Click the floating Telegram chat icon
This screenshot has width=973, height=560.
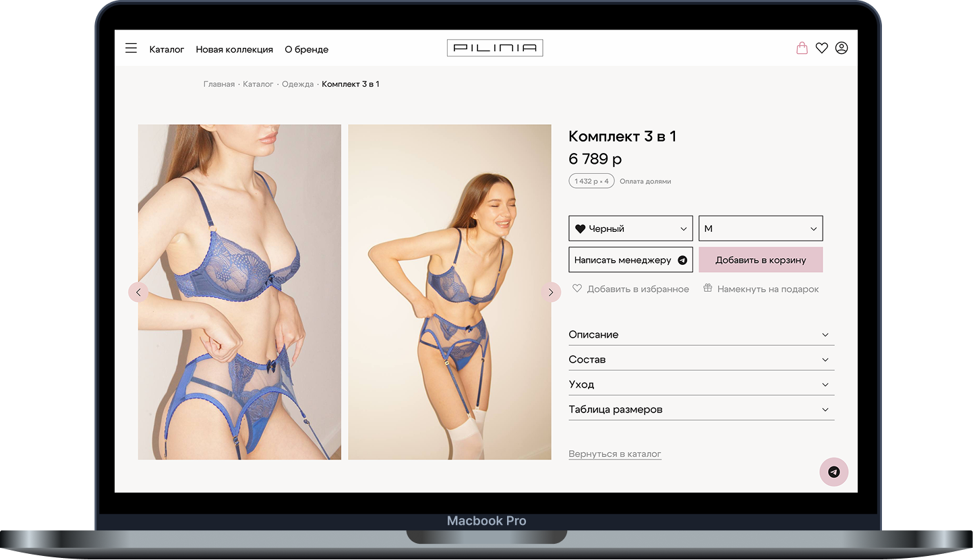point(833,472)
